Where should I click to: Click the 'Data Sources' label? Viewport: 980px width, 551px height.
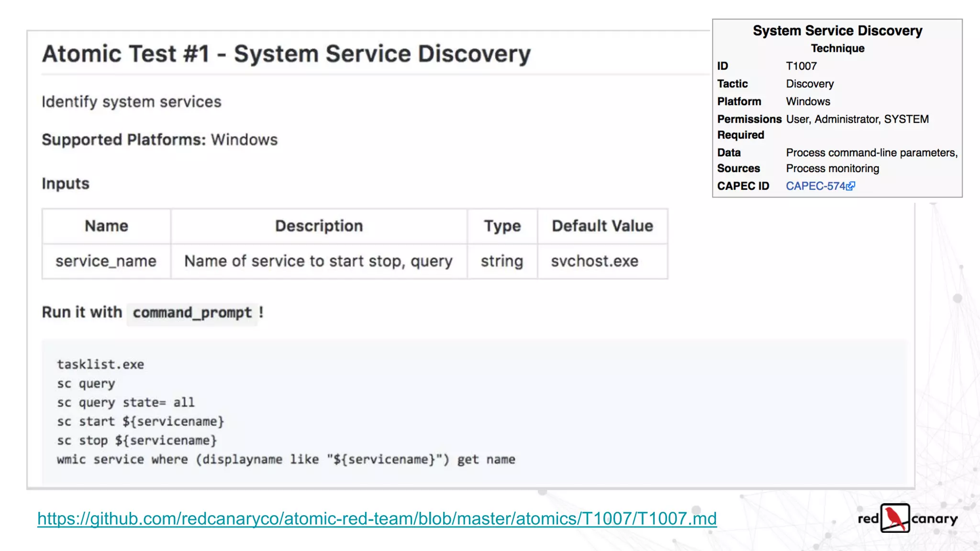[x=738, y=160]
